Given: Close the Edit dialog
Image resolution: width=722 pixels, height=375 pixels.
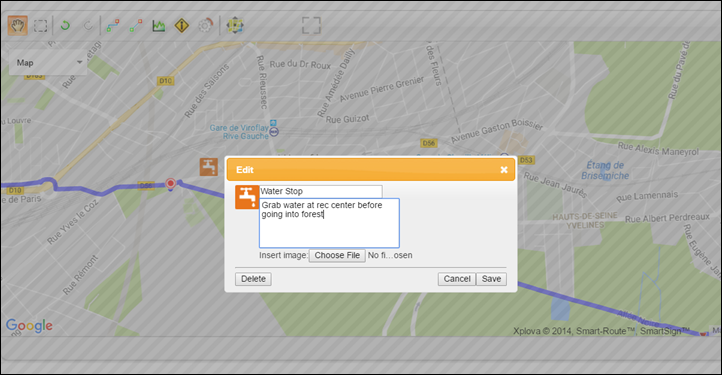Looking at the screenshot, I should coord(504,170).
